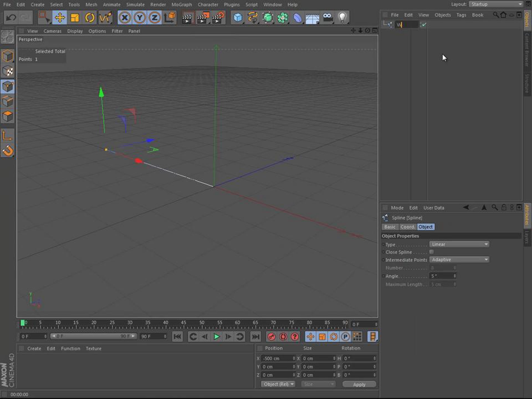Open Render Settings clapperboard with gear
Image resolution: width=532 pixels, height=399 pixels.
(x=218, y=18)
